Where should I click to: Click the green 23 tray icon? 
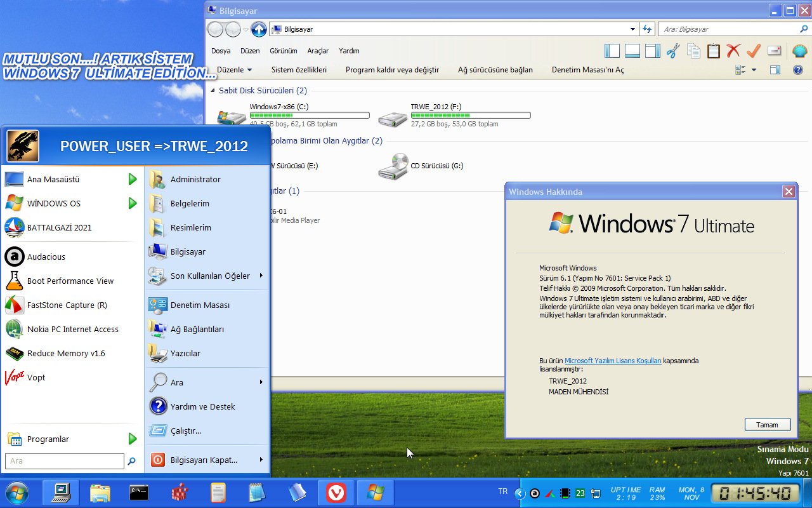(x=580, y=493)
